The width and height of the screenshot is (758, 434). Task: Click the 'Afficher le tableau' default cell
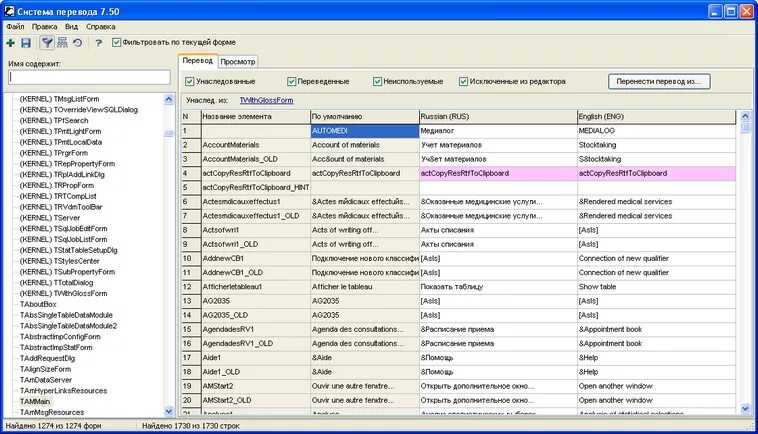[364, 287]
